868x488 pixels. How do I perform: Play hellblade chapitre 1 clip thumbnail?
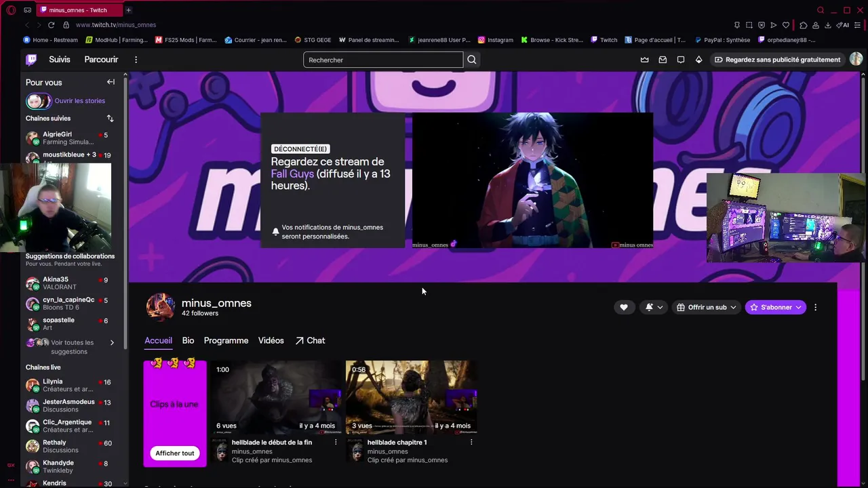pyautogui.click(x=411, y=397)
